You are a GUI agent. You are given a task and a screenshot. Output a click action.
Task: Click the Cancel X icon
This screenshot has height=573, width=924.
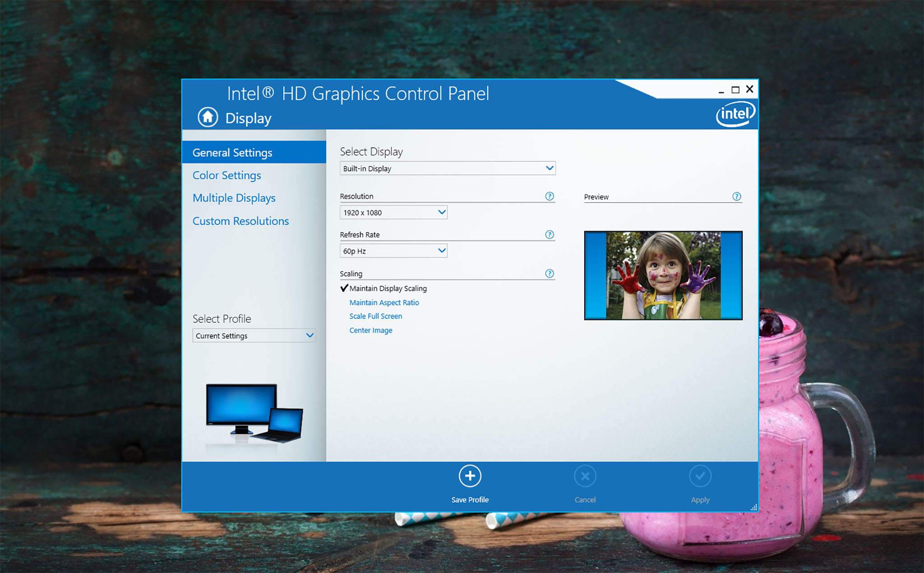[x=585, y=476]
